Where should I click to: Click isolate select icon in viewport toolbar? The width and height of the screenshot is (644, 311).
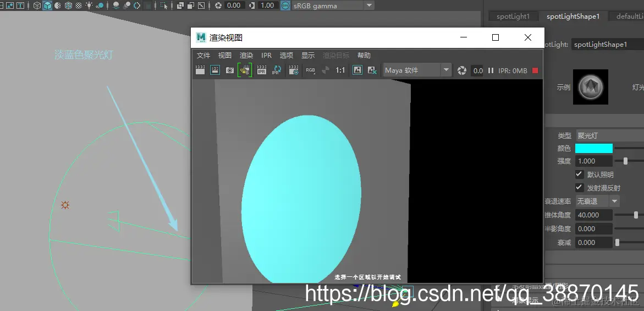click(x=164, y=6)
